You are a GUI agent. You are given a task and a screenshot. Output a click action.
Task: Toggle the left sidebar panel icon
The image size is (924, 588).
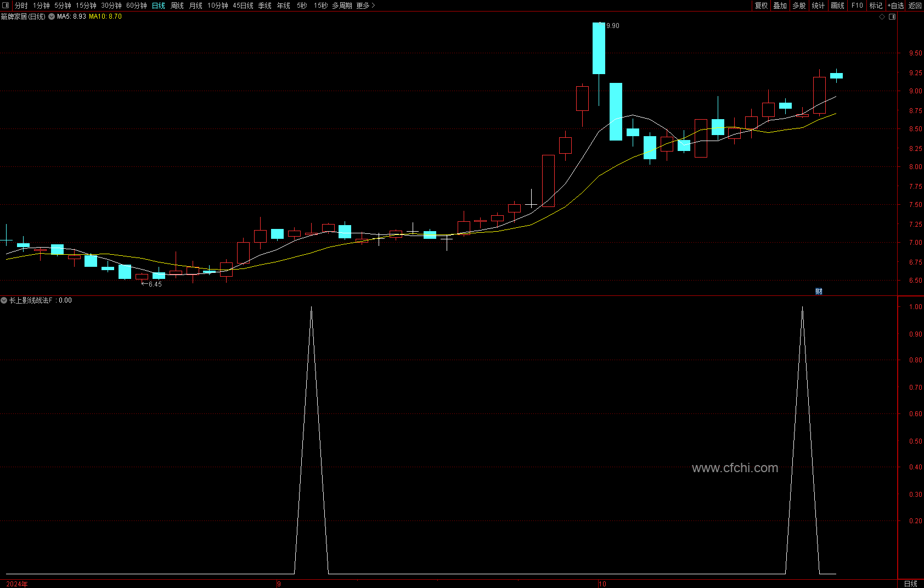6,5
